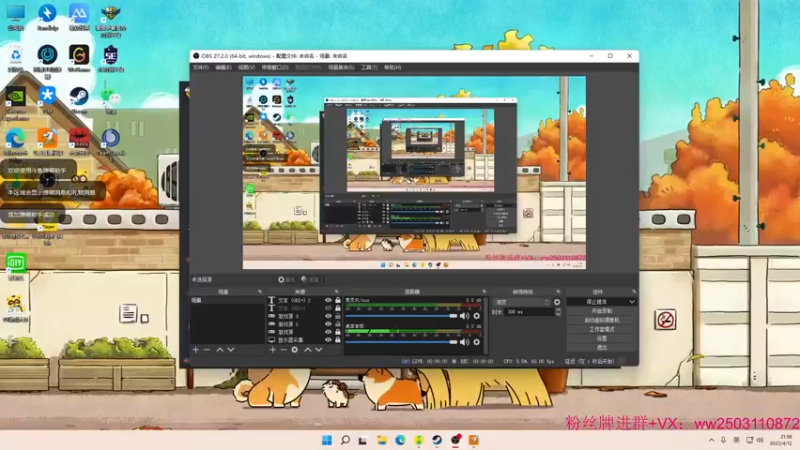The height and width of the screenshot is (450, 800).
Task: Open 麦克风/Aux audio settings gear
Action: point(477,316)
